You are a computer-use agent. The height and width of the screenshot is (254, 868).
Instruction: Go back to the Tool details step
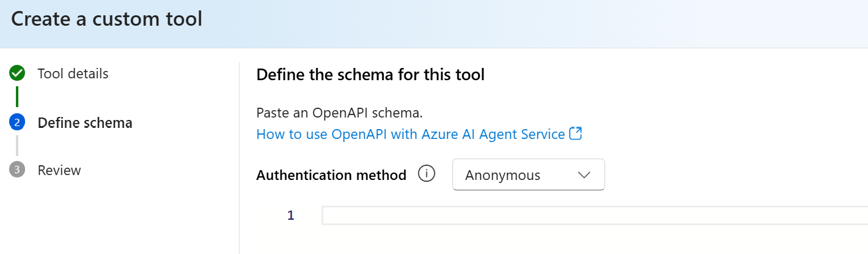[73, 73]
